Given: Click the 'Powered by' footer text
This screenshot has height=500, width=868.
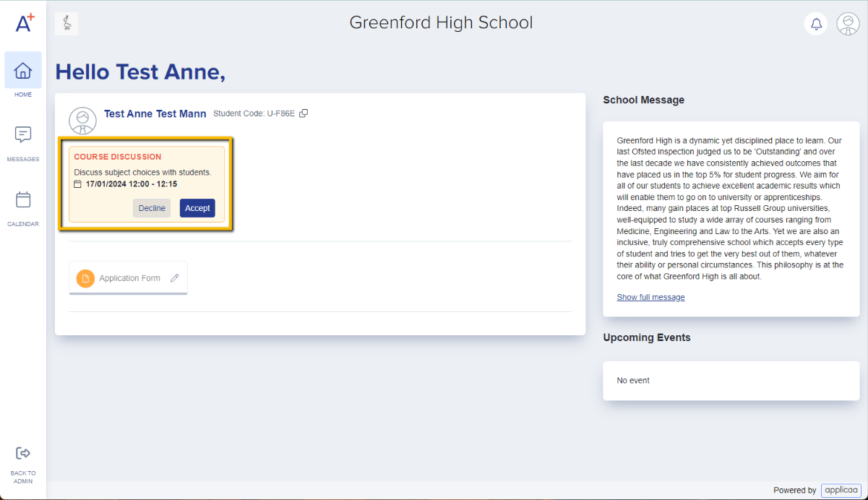Looking at the screenshot, I should (x=795, y=490).
